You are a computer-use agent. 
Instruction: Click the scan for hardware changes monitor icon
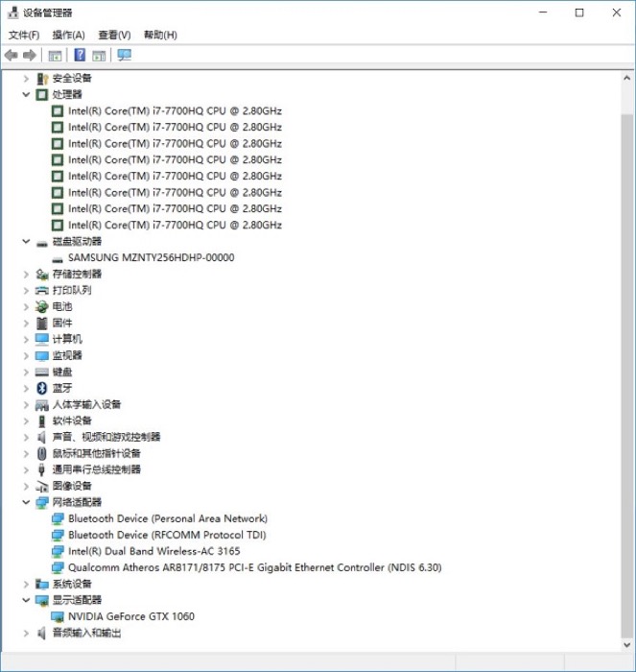124,55
